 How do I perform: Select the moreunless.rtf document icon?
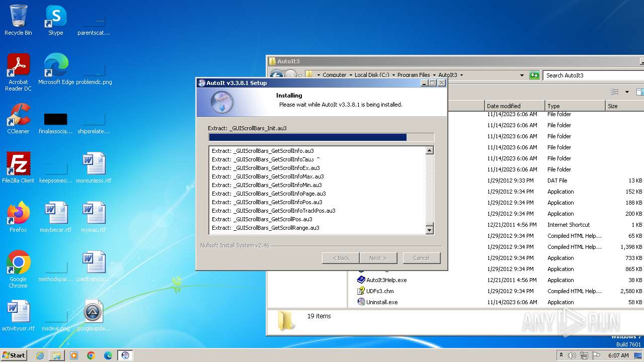[93, 168]
